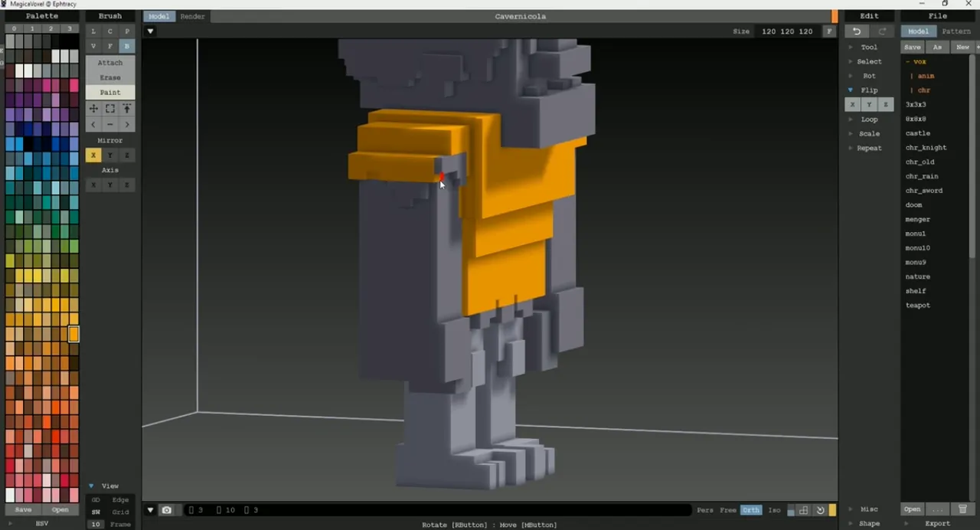This screenshot has height=530, width=980.
Task: Click the orange square in bottom right bar
Action: click(x=832, y=510)
